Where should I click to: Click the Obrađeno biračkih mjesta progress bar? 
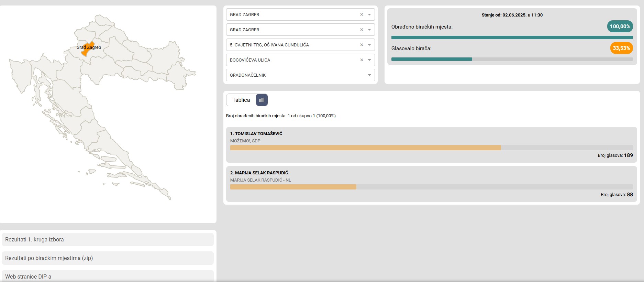[512, 37]
